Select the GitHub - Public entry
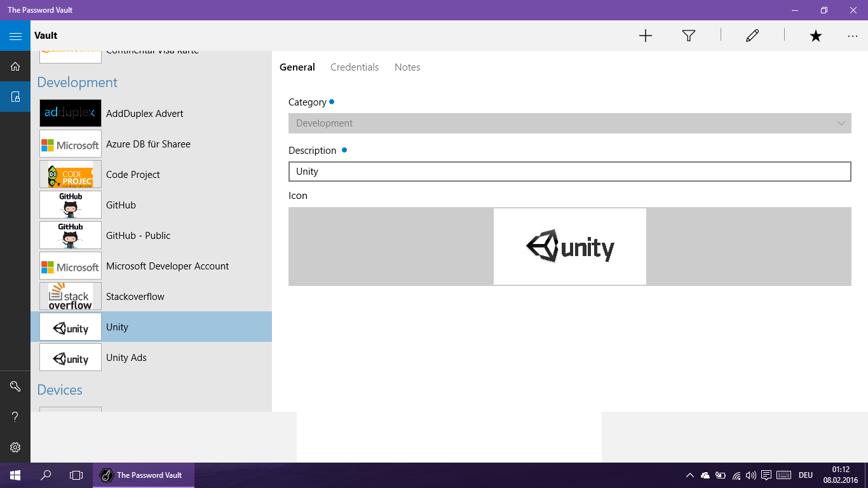868x488 pixels. [151, 235]
